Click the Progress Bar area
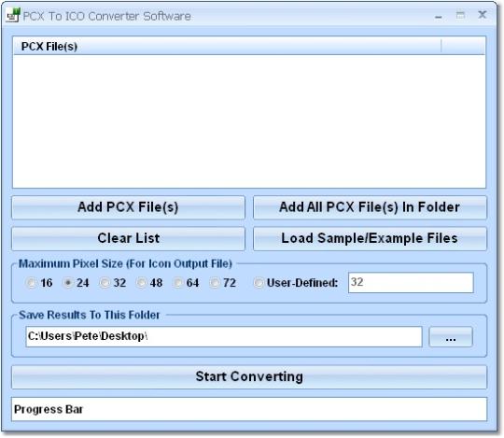Viewport: 504px width, 438px height. 249,409
